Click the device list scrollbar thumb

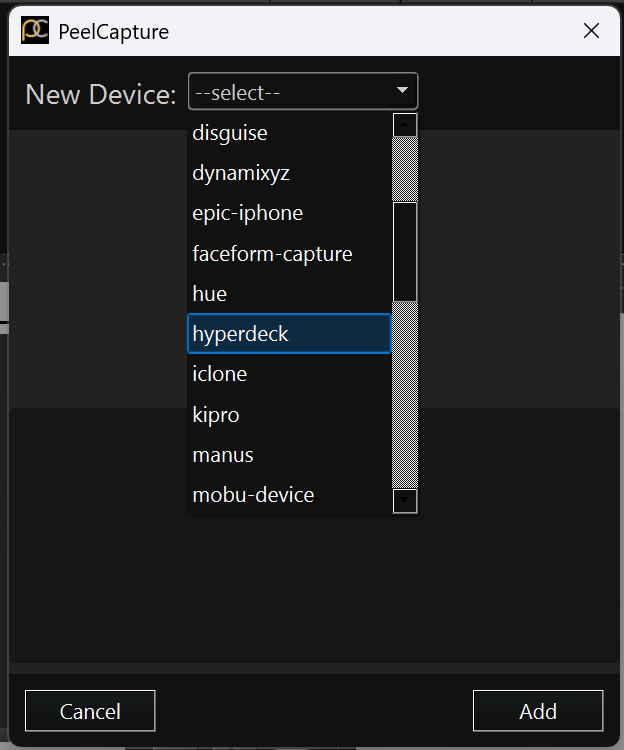coord(405,252)
